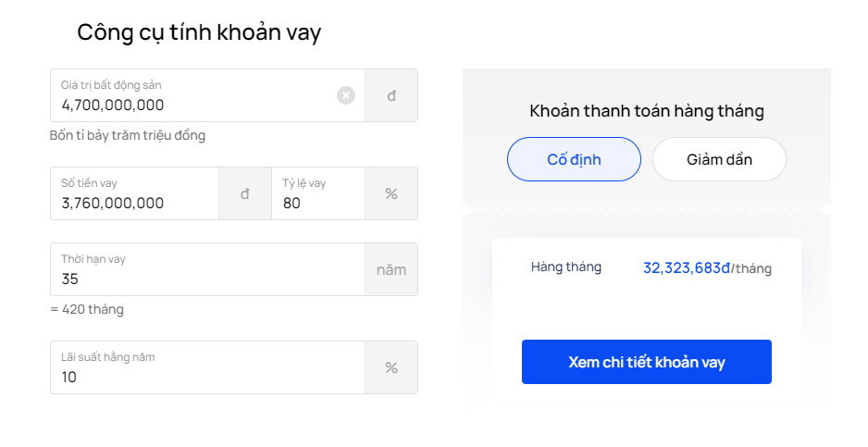Clear the property value field with X icon

(346, 95)
